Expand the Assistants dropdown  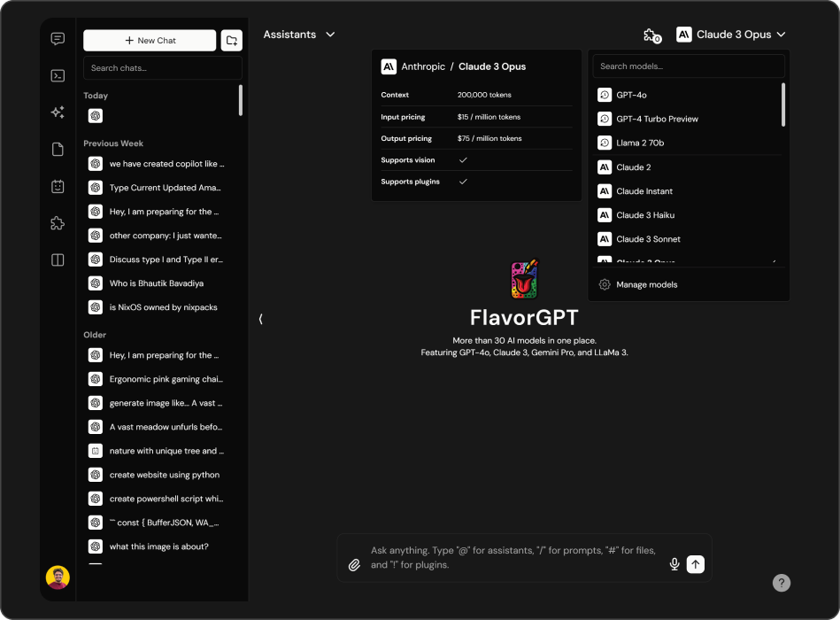(299, 35)
